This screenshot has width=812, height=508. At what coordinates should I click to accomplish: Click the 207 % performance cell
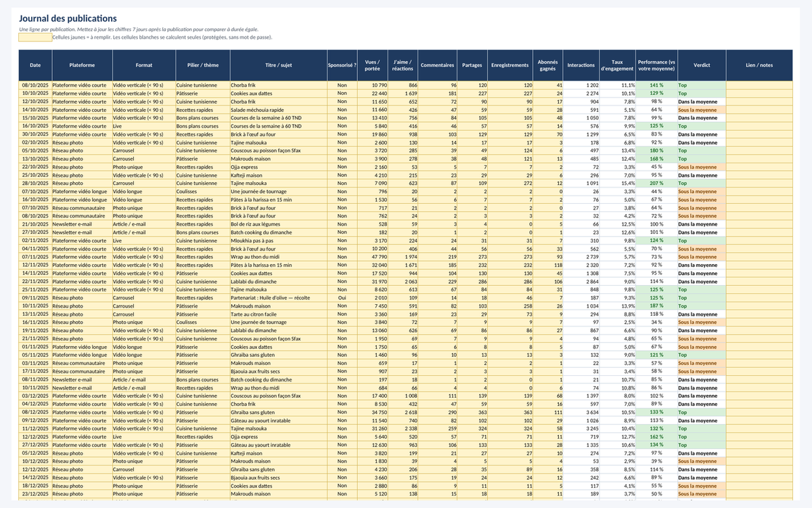point(657,184)
